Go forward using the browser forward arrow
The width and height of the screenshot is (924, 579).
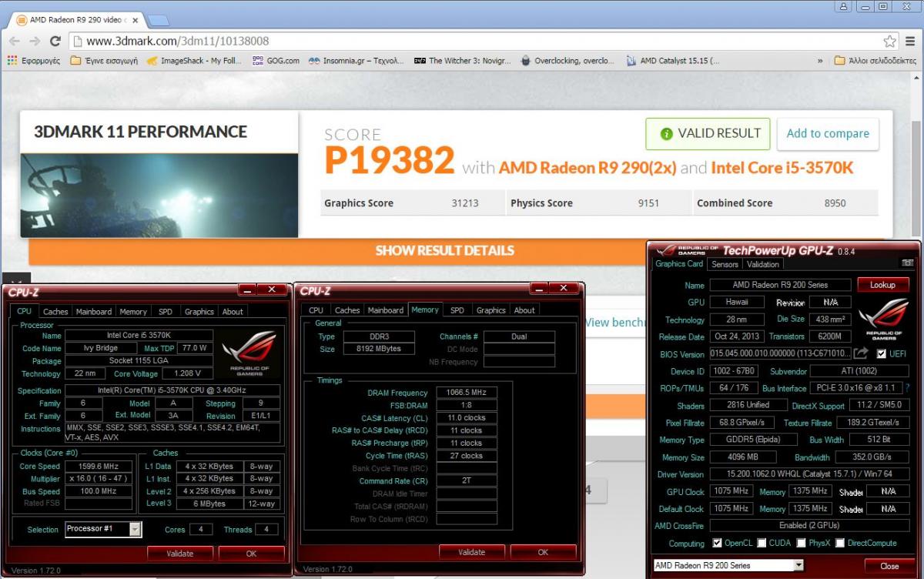[x=35, y=41]
